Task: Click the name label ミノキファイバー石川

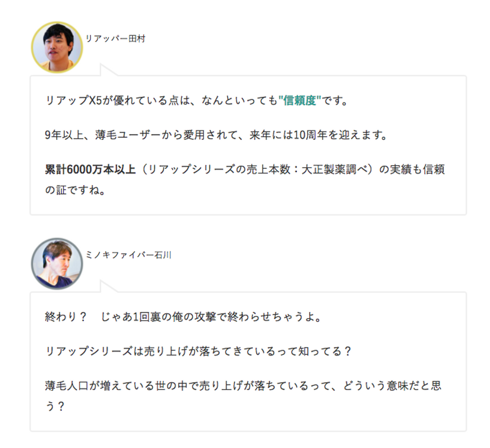Action: pyautogui.click(x=128, y=255)
